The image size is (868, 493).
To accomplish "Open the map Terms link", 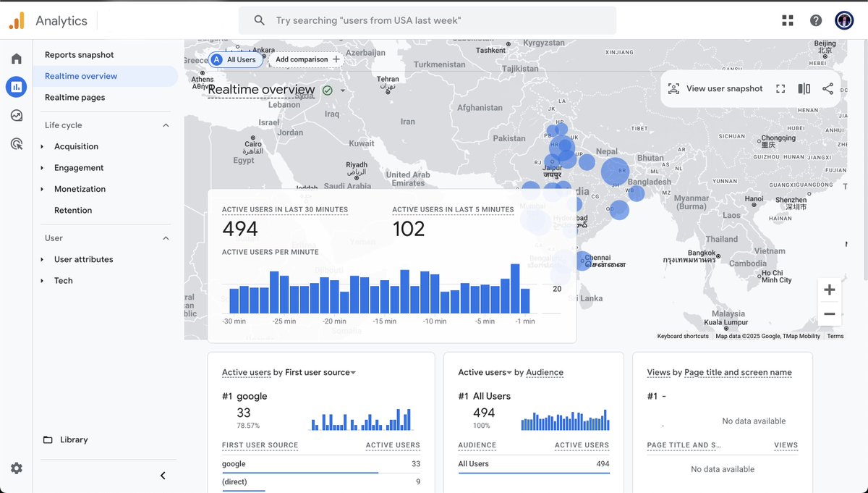I will 835,336.
